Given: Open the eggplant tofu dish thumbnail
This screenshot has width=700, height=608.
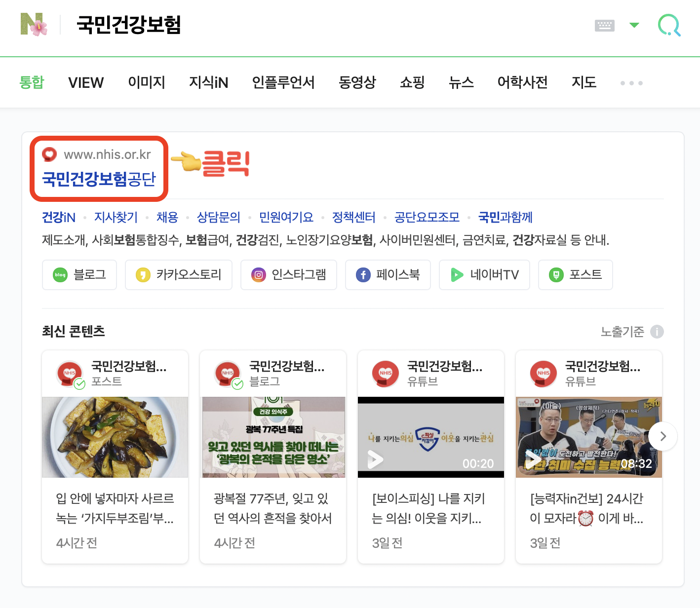Looking at the screenshot, I should (115, 437).
